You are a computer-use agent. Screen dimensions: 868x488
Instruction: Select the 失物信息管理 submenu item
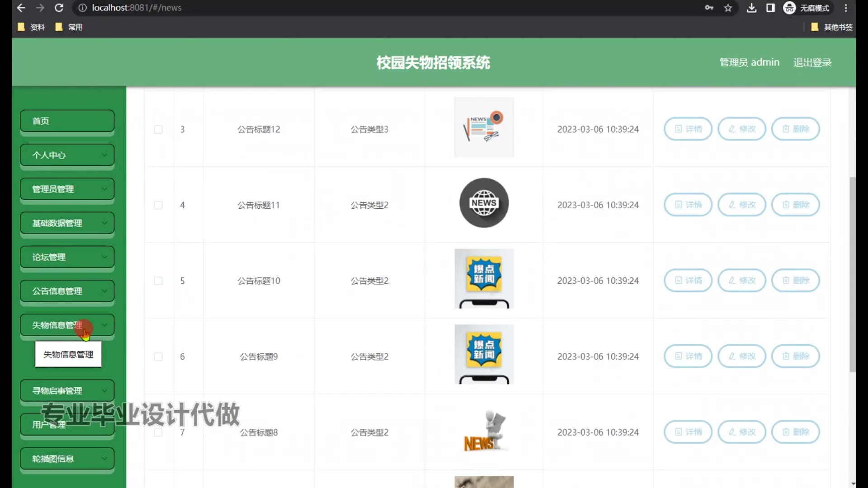pyautogui.click(x=68, y=355)
